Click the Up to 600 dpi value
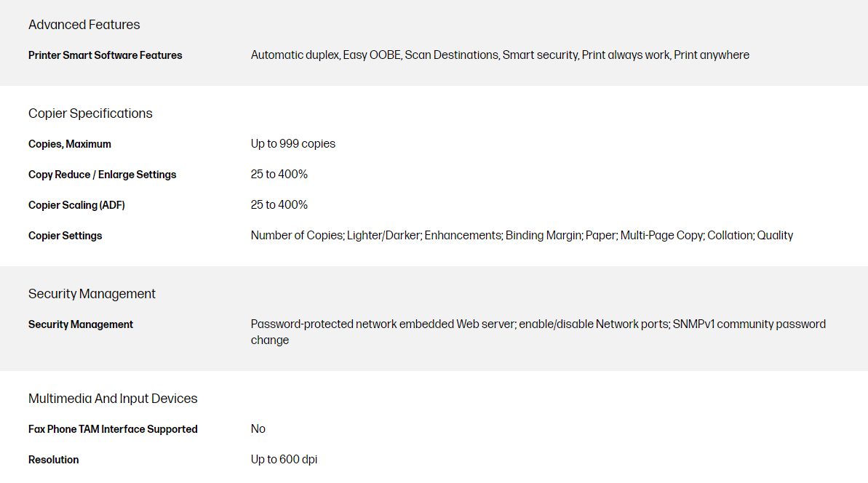 [284, 460]
